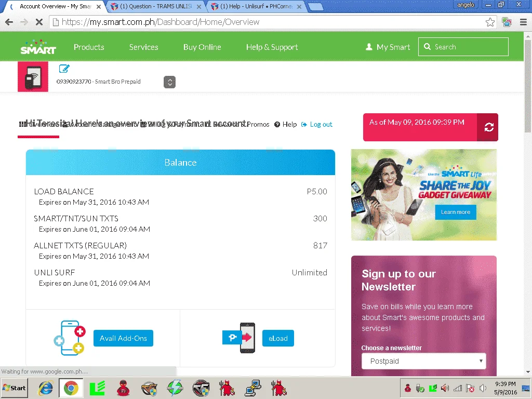The height and width of the screenshot is (399, 532).
Task: Click the browser forward arrow
Action: (x=24, y=22)
